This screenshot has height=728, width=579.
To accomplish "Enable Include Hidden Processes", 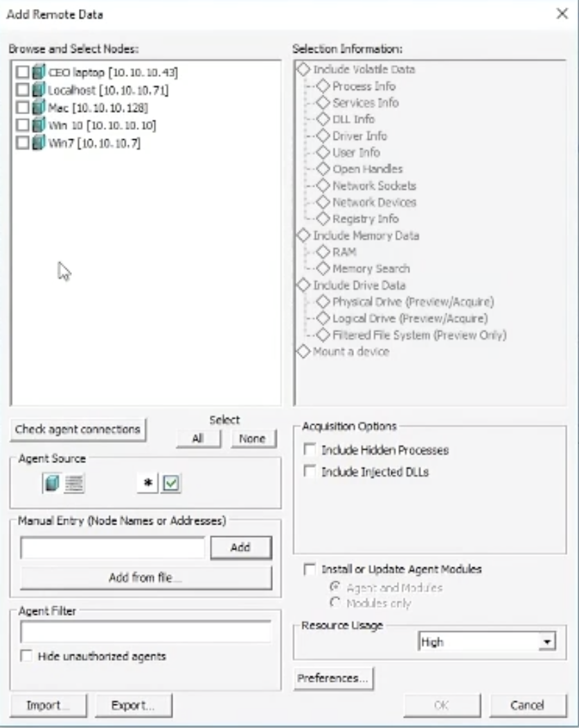I will click(310, 451).
